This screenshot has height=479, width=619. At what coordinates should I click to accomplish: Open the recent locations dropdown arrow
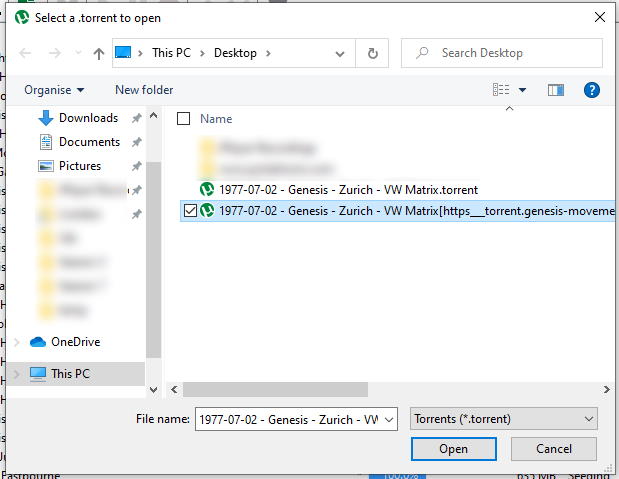click(78, 53)
